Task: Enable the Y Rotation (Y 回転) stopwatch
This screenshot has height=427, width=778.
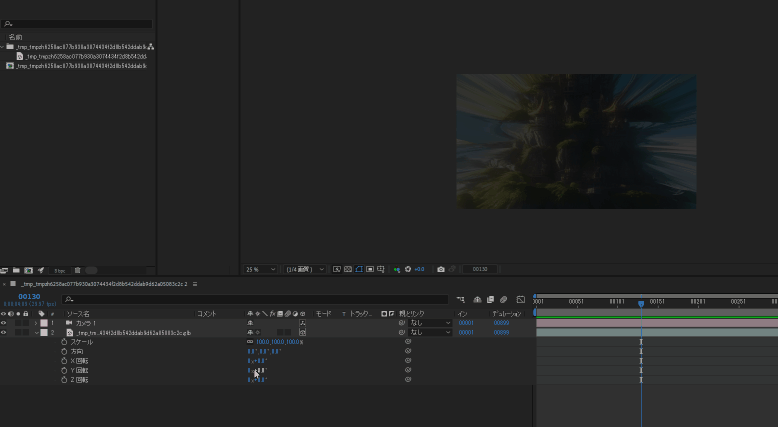Action: pos(64,370)
